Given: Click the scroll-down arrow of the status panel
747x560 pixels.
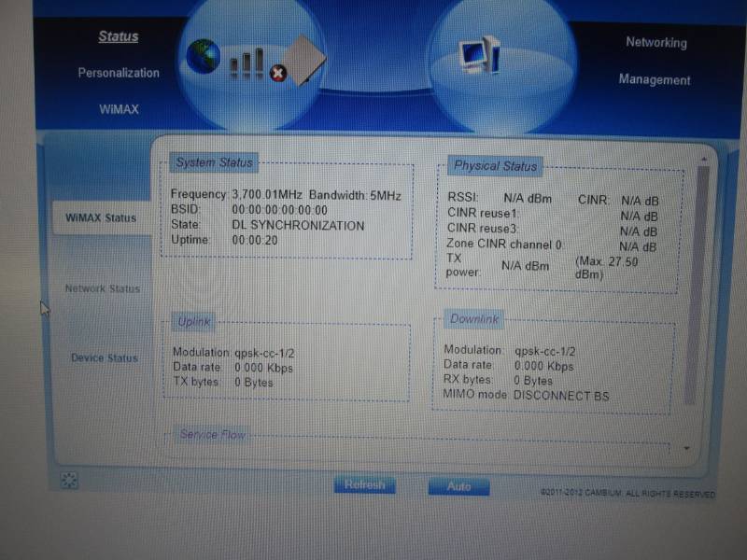Looking at the screenshot, I should [x=686, y=448].
